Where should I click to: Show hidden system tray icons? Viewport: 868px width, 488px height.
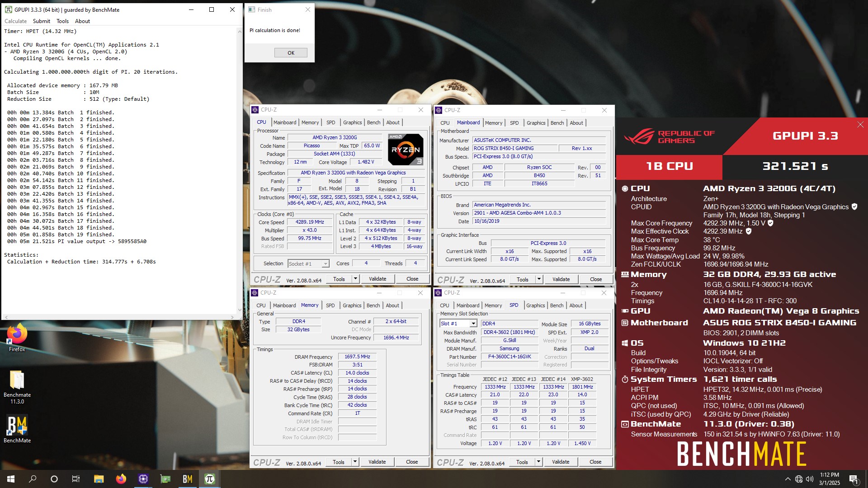point(788,479)
